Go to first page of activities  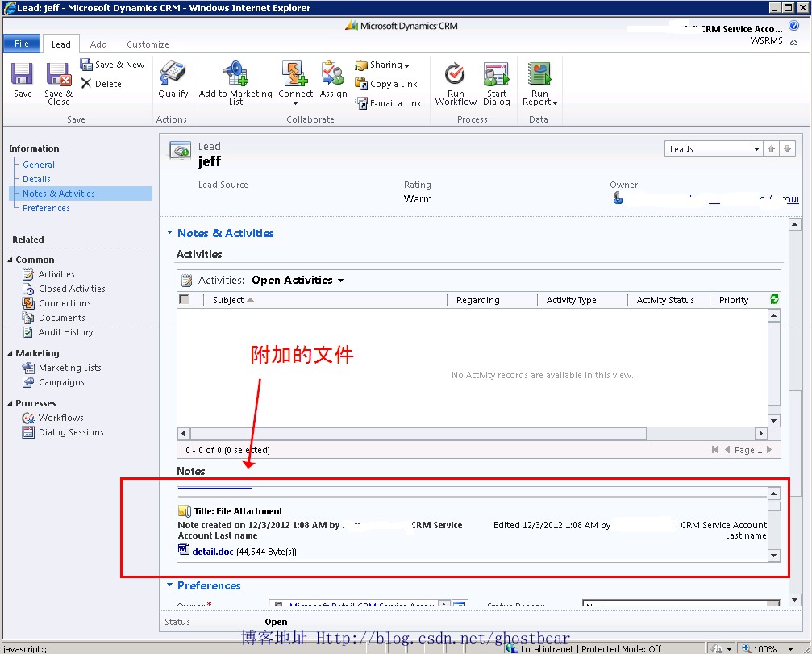coord(715,449)
